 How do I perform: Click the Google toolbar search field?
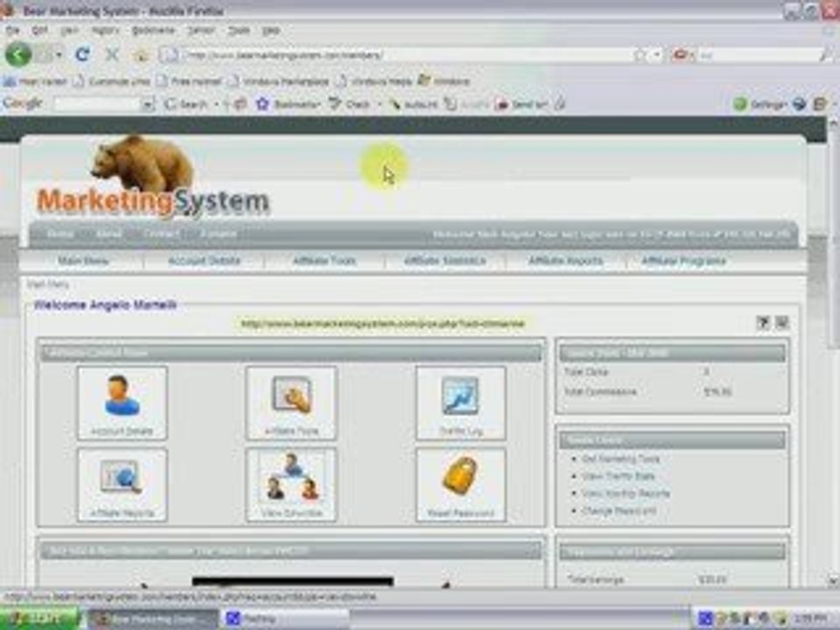point(97,104)
